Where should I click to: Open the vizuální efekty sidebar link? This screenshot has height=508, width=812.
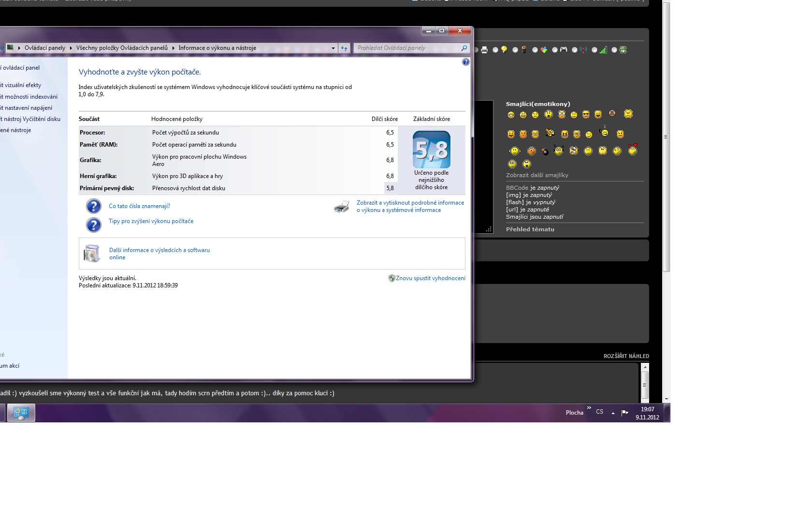(21, 85)
